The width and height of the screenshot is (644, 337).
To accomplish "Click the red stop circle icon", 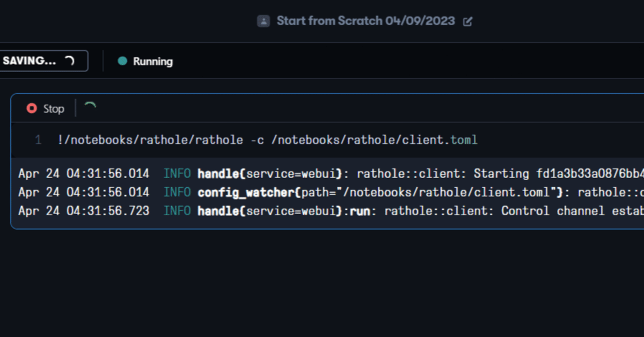I will pos(32,108).
